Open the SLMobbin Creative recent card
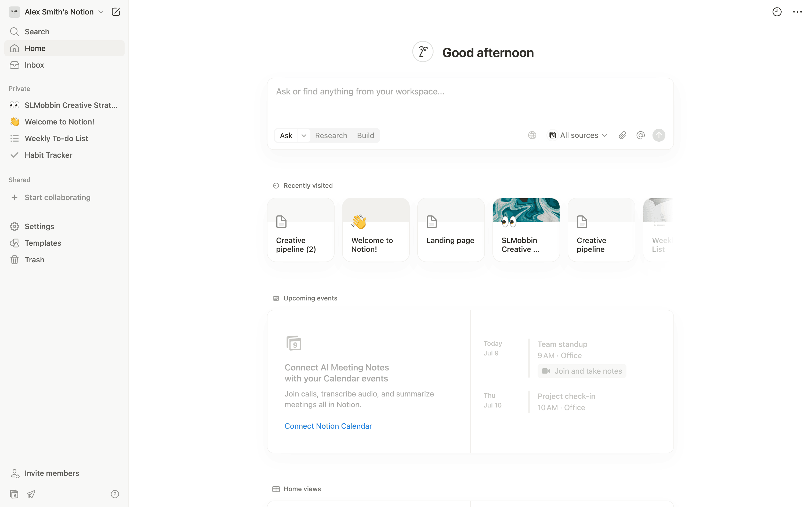The image size is (812, 507). pyautogui.click(x=526, y=230)
